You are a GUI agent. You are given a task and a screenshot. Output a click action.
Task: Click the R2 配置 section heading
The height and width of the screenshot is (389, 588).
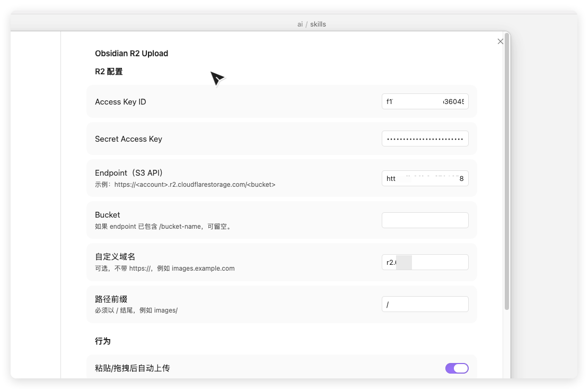tap(109, 72)
